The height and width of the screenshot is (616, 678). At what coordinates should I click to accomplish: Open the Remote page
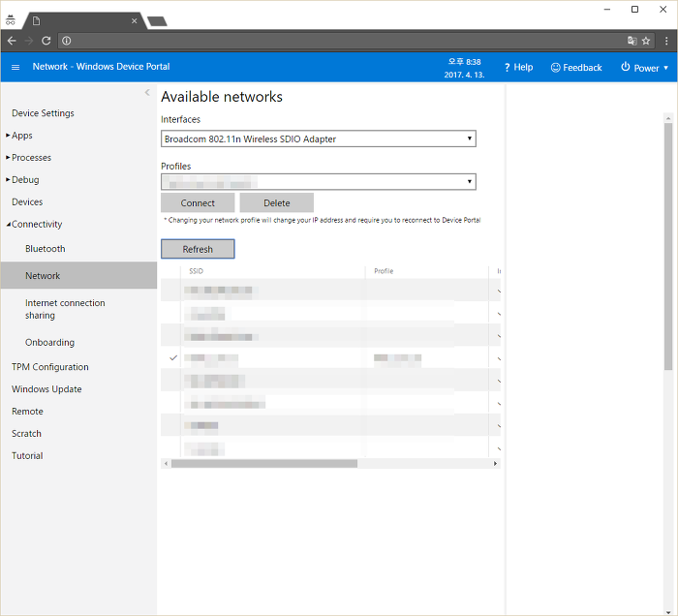click(x=27, y=411)
